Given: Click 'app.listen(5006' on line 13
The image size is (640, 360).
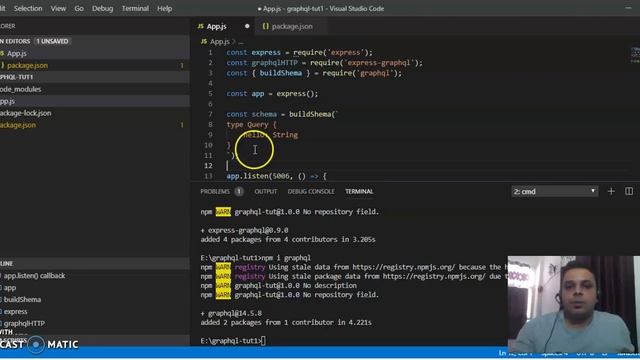Looking at the screenshot, I should (x=258, y=176).
